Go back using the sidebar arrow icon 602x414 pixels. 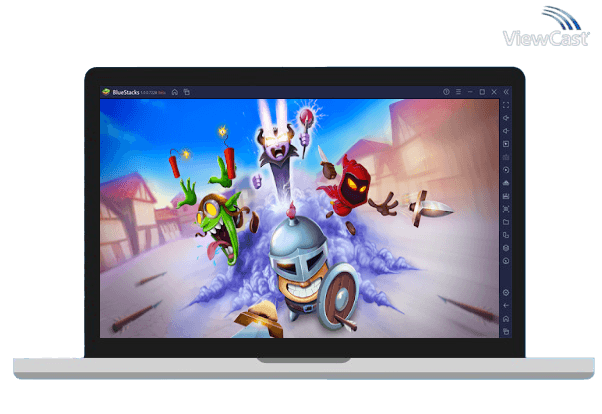(x=506, y=306)
